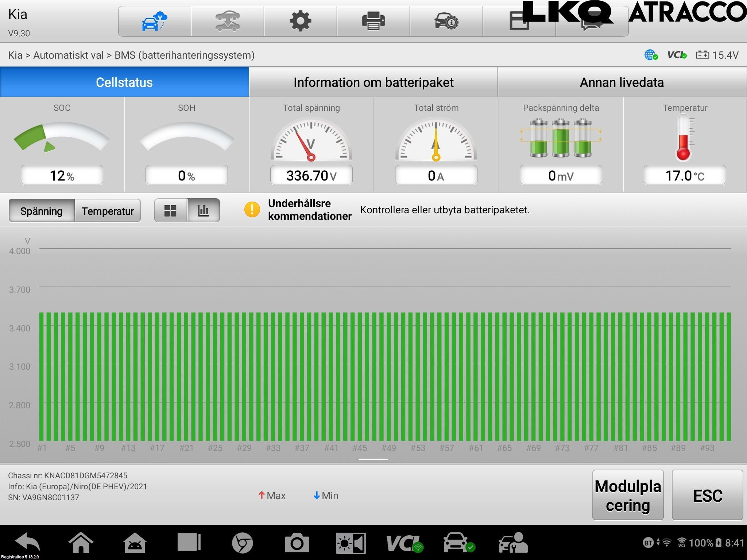The width and height of the screenshot is (747, 560).
Task: Open the Cellstatus tab
Action: [x=124, y=82]
